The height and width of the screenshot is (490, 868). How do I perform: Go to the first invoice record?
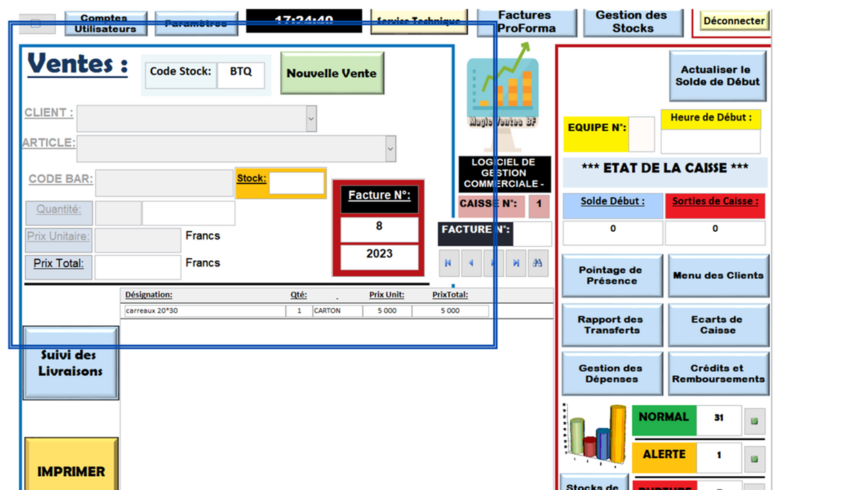pyautogui.click(x=448, y=263)
